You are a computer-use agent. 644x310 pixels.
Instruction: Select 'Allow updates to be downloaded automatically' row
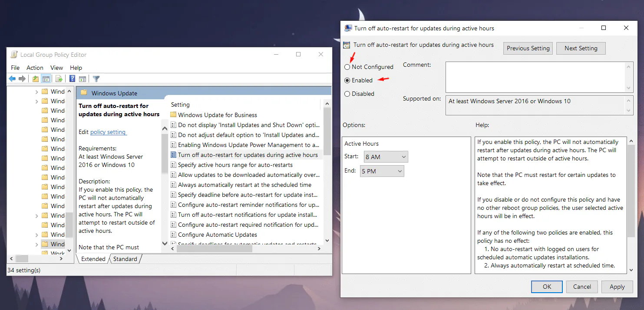pos(249,175)
